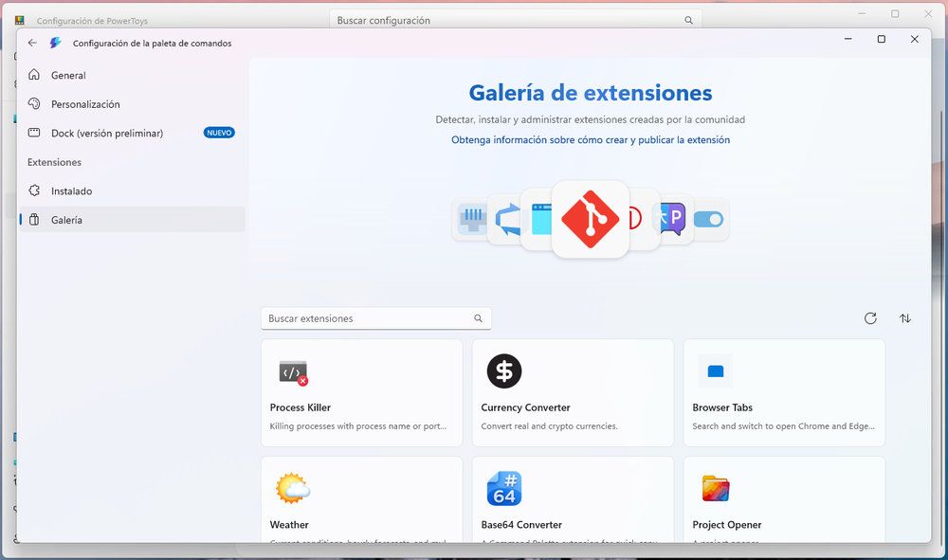Open the Project Opener extension card

click(x=784, y=499)
